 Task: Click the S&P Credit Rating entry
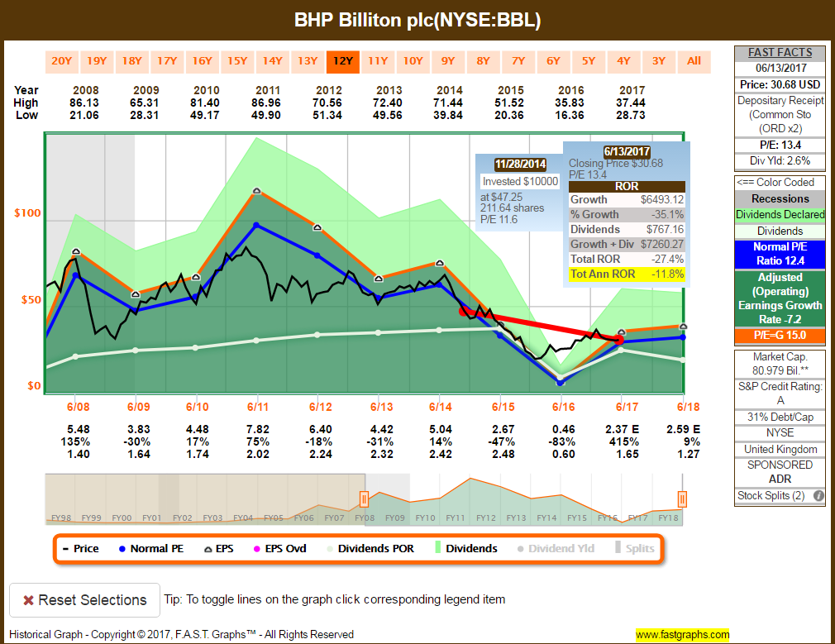780,394
